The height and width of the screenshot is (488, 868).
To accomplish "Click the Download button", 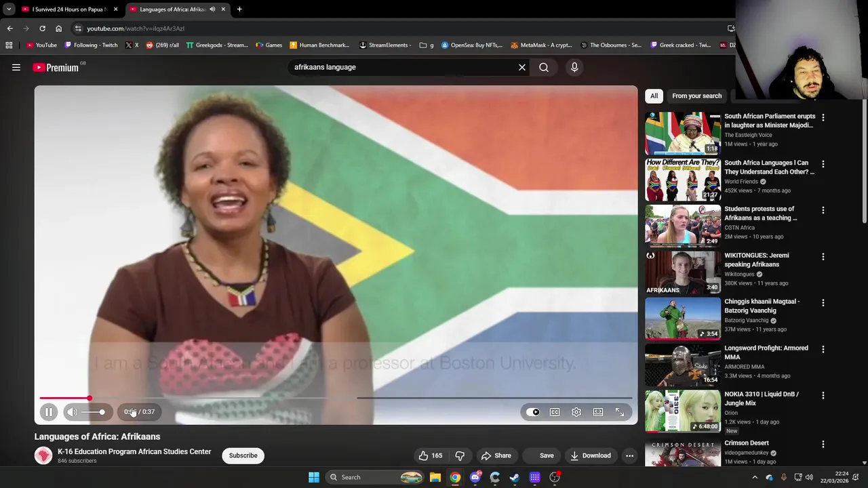I will [590, 455].
